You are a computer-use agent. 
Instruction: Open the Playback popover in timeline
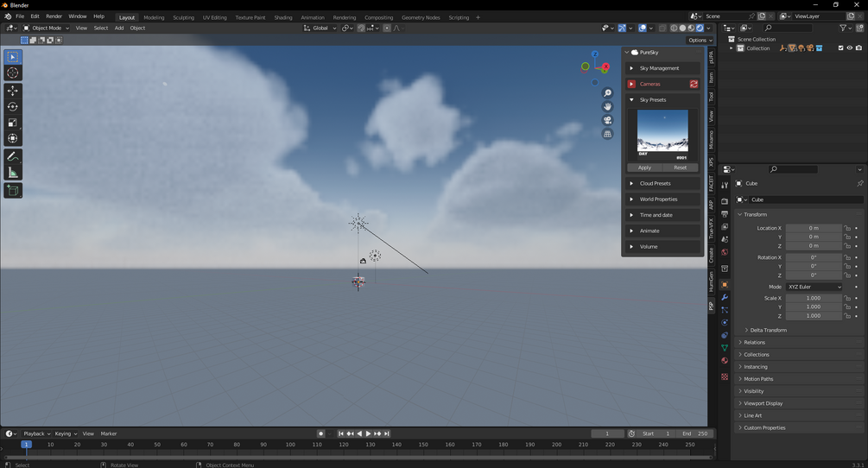36,433
